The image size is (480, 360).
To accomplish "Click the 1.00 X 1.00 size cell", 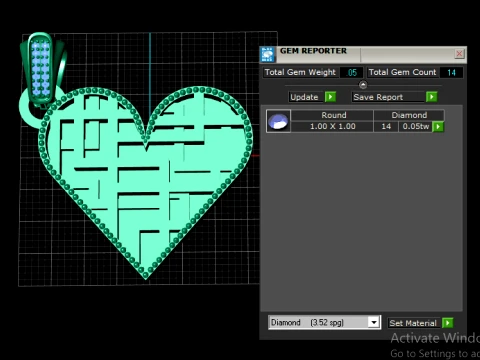I will [x=332, y=126].
